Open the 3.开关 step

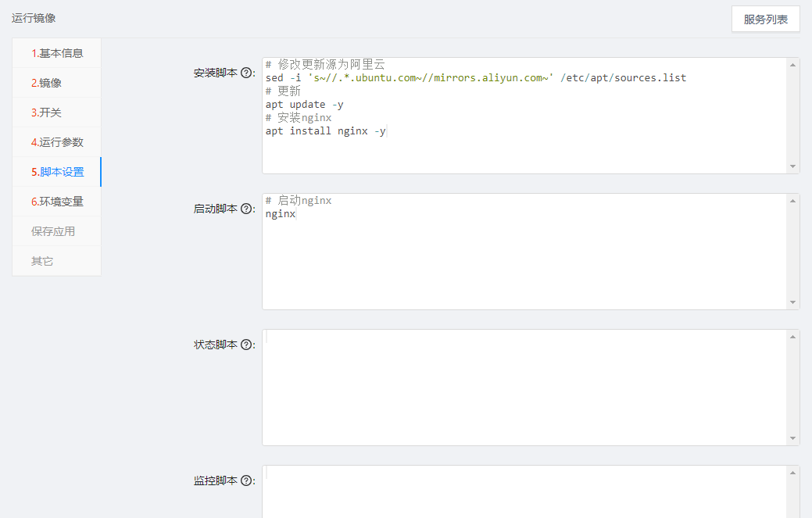coord(46,113)
